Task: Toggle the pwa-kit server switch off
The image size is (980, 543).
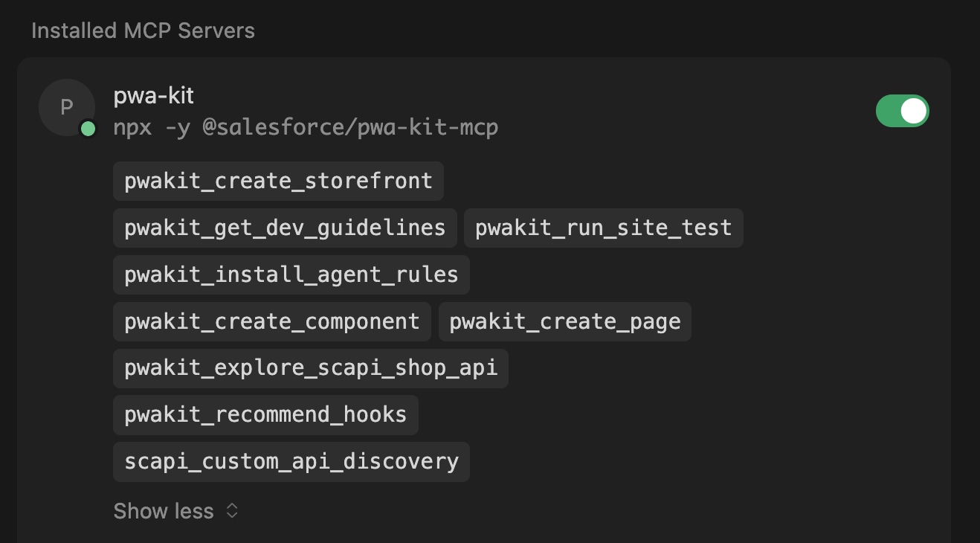Action: 902,110
